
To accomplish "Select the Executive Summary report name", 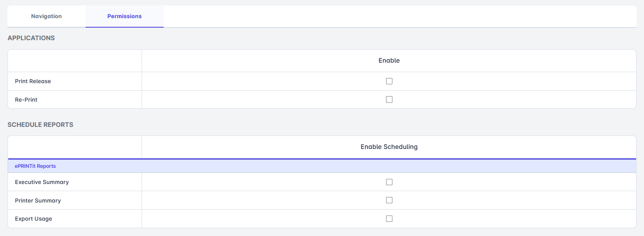I will [42, 182].
